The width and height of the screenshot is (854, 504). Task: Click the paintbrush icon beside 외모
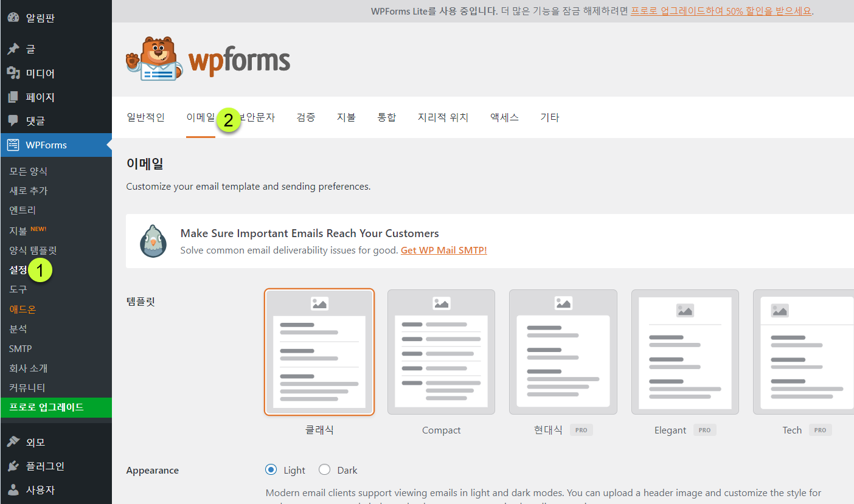click(x=13, y=442)
